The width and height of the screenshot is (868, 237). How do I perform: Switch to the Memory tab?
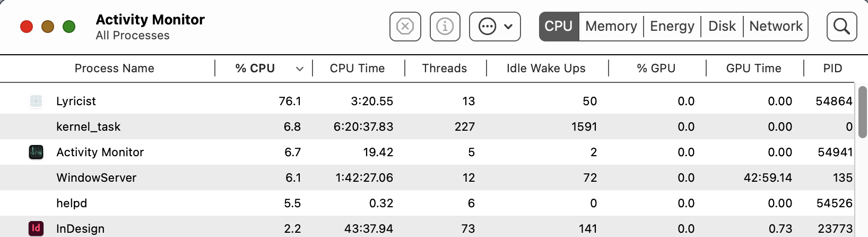(x=611, y=27)
